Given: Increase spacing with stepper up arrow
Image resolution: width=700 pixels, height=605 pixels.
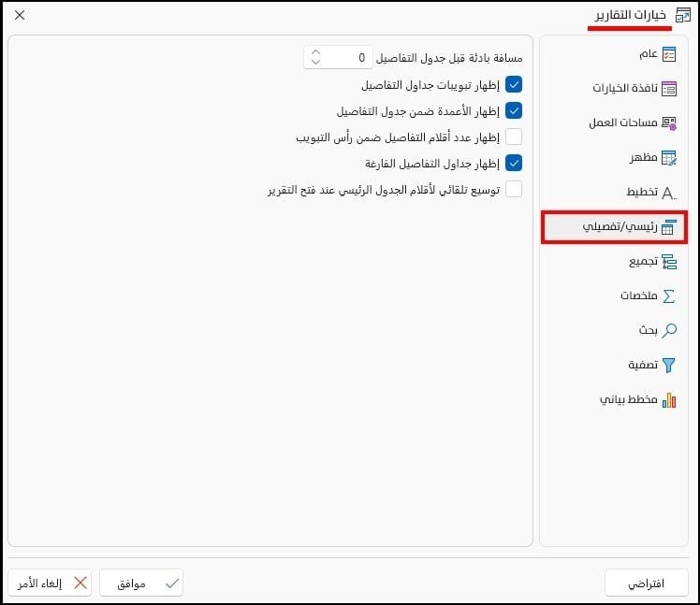Looking at the screenshot, I should (315, 52).
